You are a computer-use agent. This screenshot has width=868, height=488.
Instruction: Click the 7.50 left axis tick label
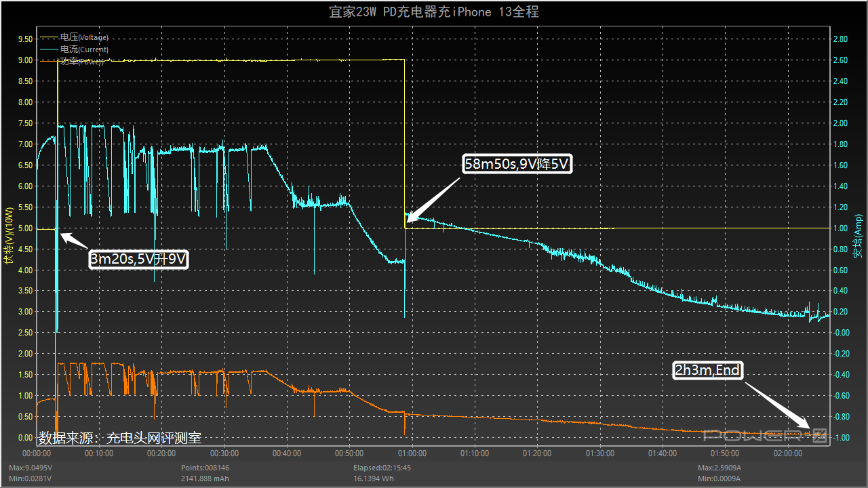click(x=24, y=123)
